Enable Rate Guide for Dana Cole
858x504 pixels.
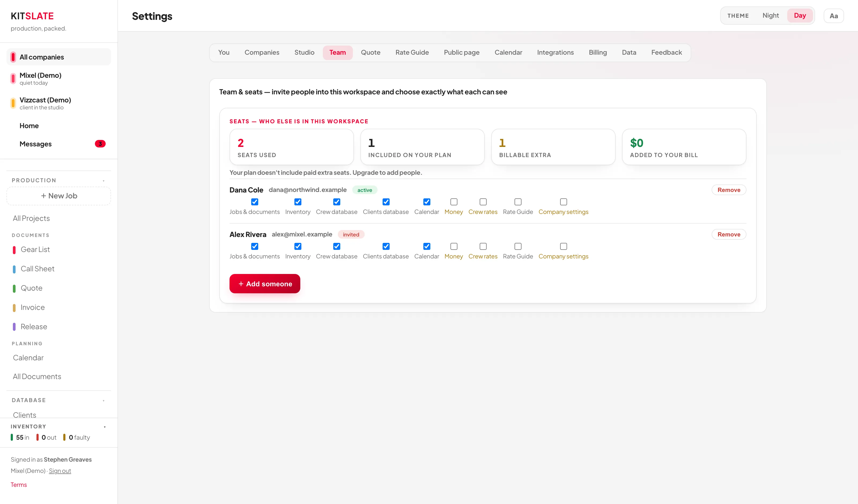[x=518, y=202]
